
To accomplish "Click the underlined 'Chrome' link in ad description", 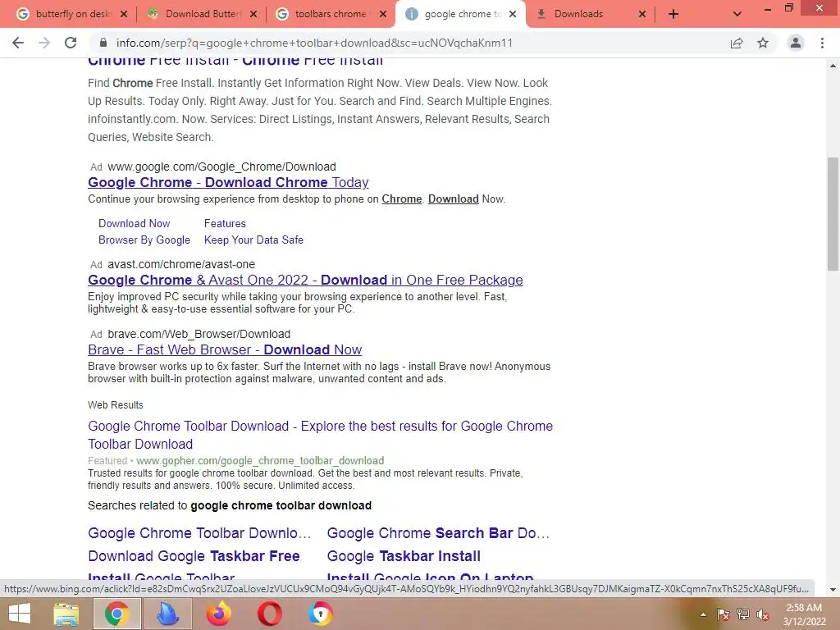I will point(402,199).
